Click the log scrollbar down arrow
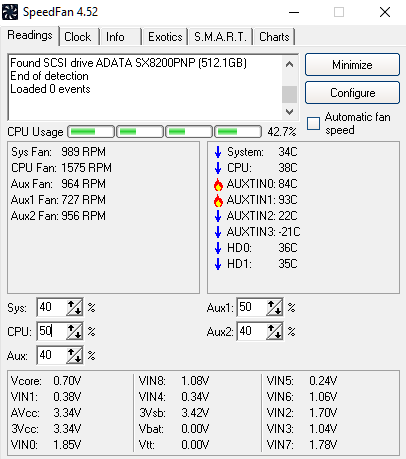406x459 pixels. click(289, 111)
